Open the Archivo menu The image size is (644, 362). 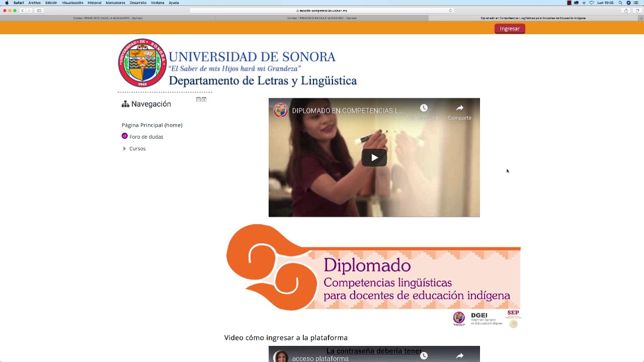tap(35, 3)
